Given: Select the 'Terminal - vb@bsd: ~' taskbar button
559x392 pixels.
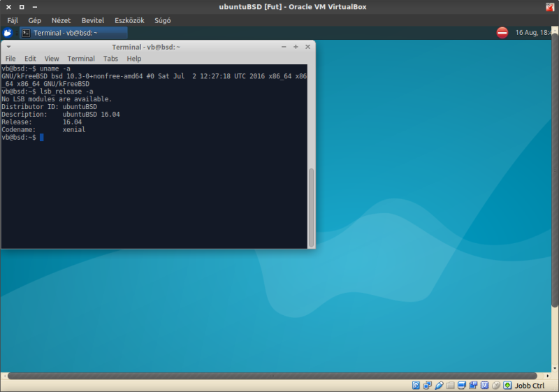Looking at the screenshot, I should [x=73, y=33].
